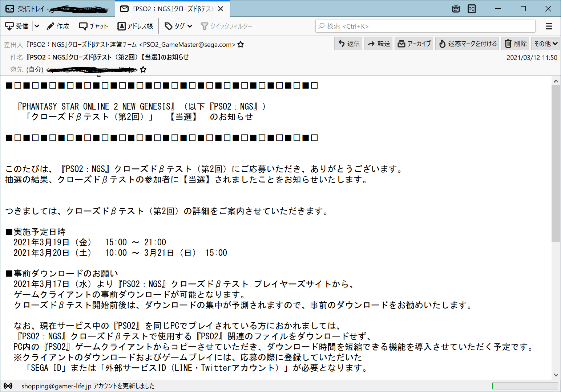The image size is (561, 392).
Task: Star the recipient address in 宛先 row
Action: pos(143,69)
